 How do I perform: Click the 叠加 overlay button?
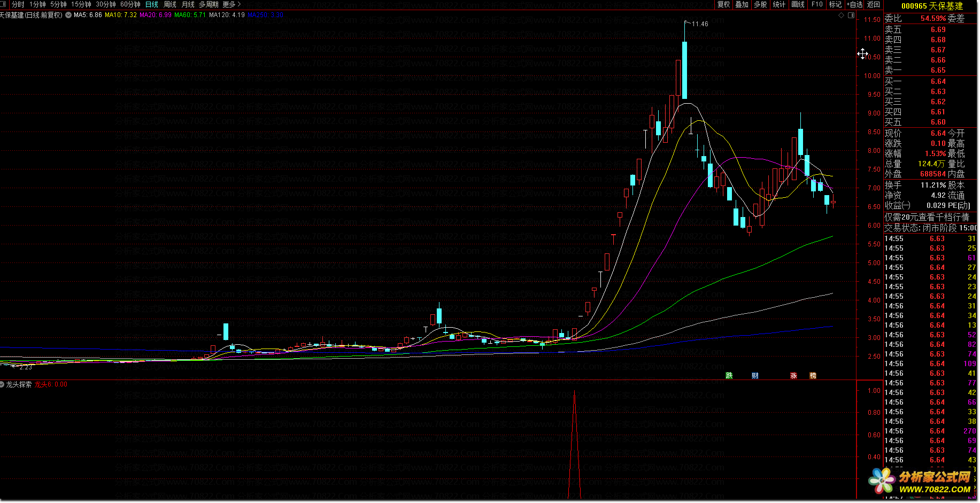point(742,4)
